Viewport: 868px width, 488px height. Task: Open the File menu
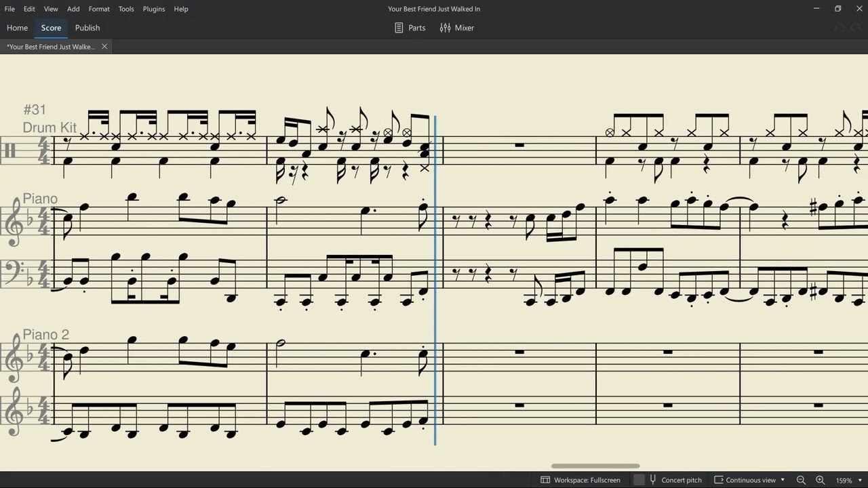[9, 9]
